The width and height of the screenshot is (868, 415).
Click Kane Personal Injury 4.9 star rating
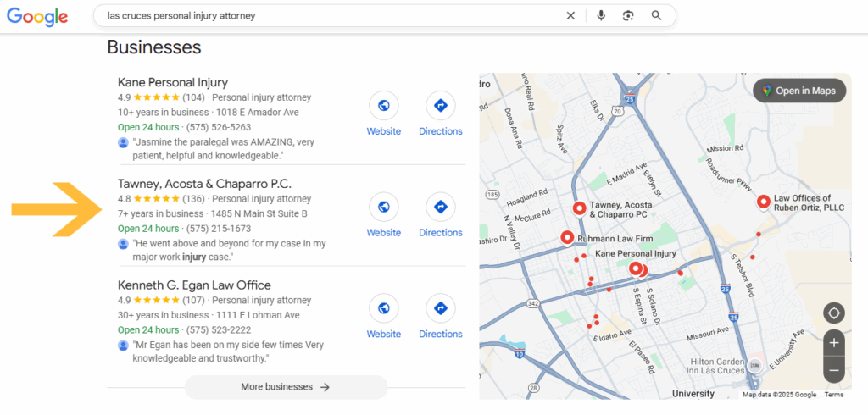tap(161, 97)
